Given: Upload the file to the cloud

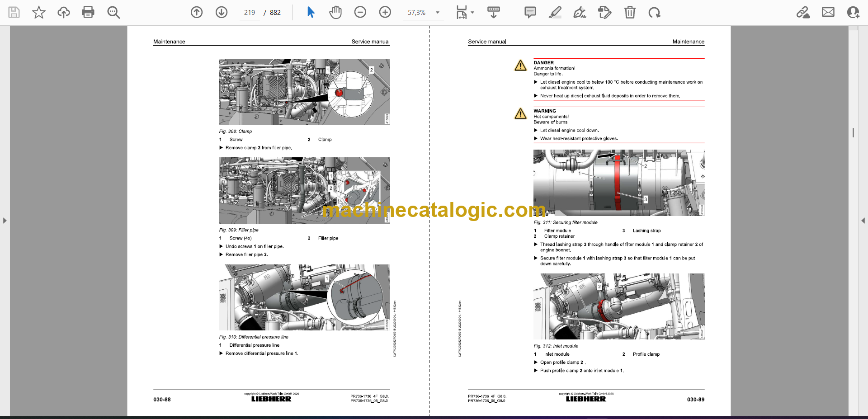Looking at the screenshot, I should coord(64,12).
